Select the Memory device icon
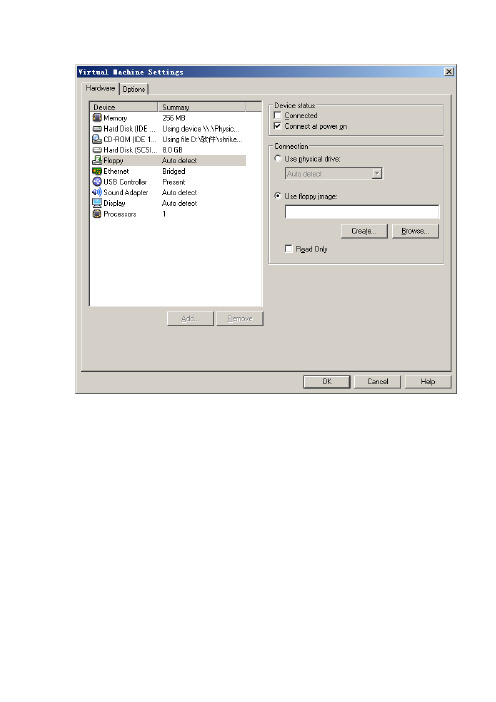 pos(97,118)
